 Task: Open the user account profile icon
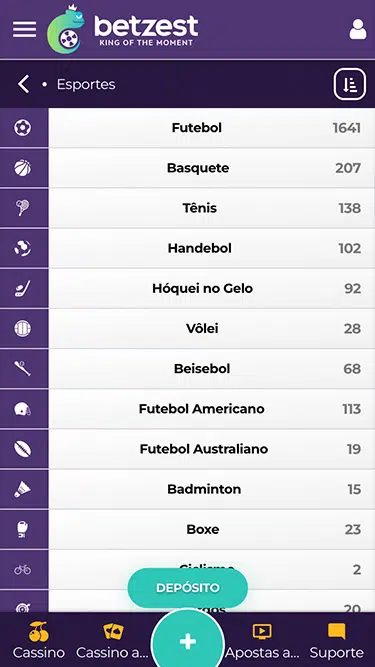[x=358, y=29]
